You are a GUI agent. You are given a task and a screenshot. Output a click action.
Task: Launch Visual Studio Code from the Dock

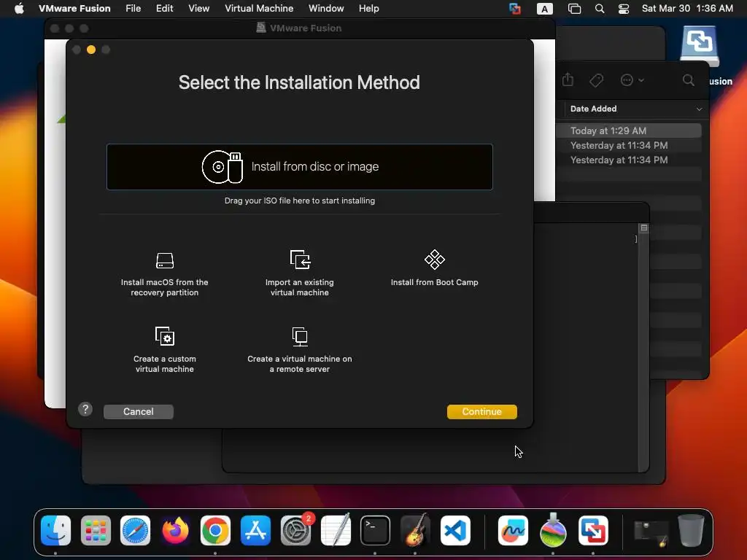pos(455,530)
